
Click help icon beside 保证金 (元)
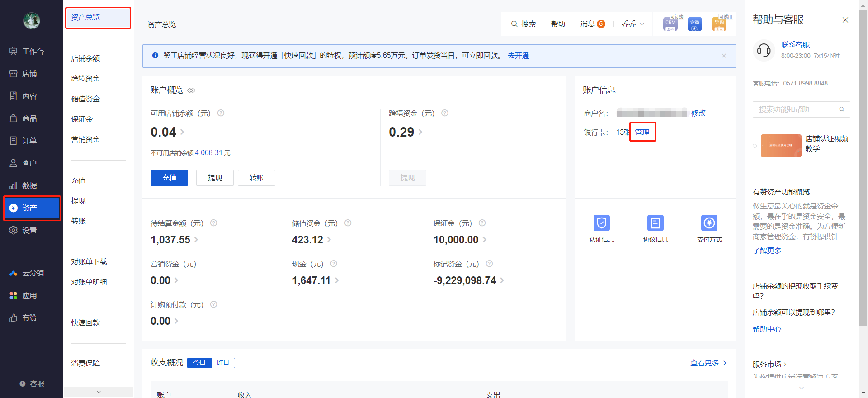482,223
